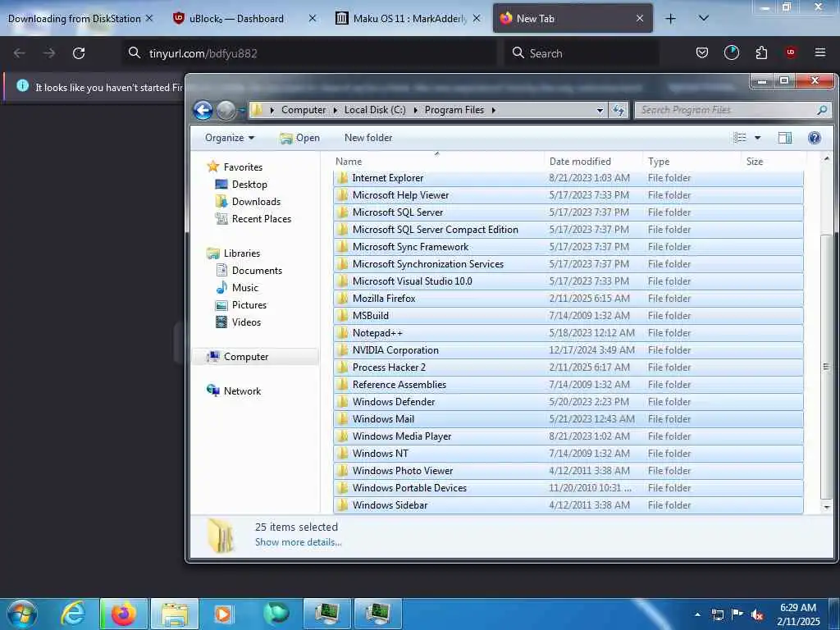Click the Mozilla Firefox folder icon
840x630 pixels.
pos(342,299)
